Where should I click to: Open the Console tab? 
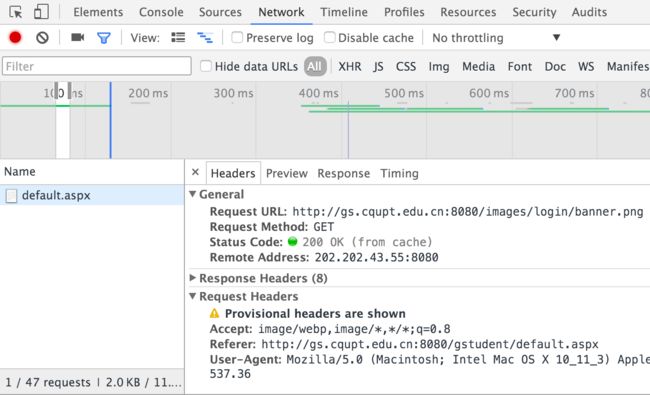pyautogui.click(x=161, y=12)
